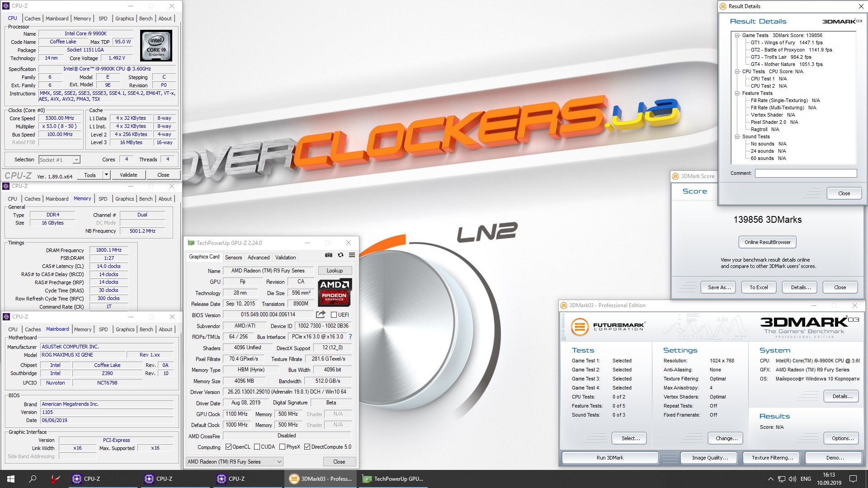Open the volume tray icon

click(793, 479)
